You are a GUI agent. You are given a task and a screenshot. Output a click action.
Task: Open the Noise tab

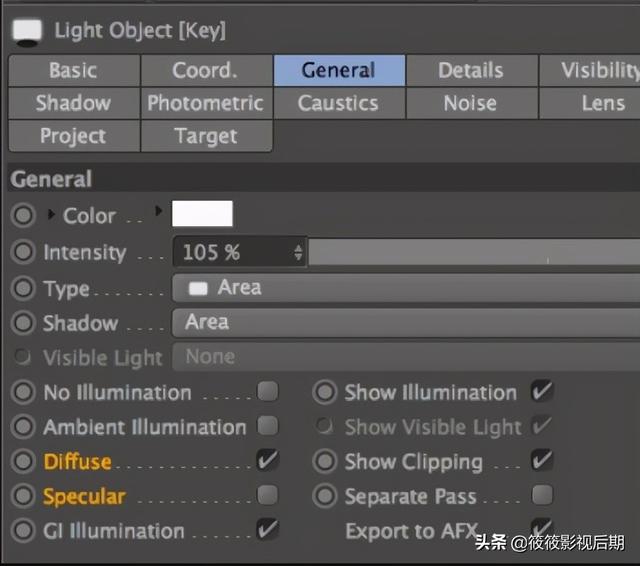click(x=471, y=103)
